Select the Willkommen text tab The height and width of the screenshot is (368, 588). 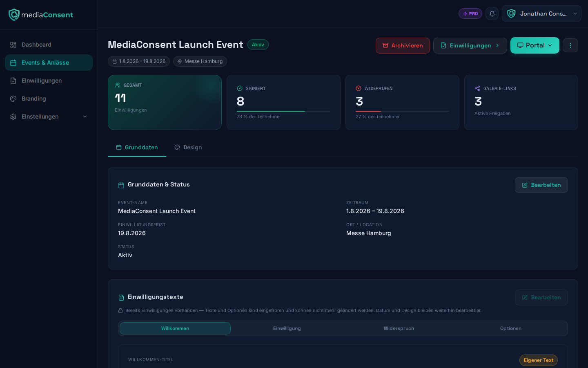[x=175, y=328]
